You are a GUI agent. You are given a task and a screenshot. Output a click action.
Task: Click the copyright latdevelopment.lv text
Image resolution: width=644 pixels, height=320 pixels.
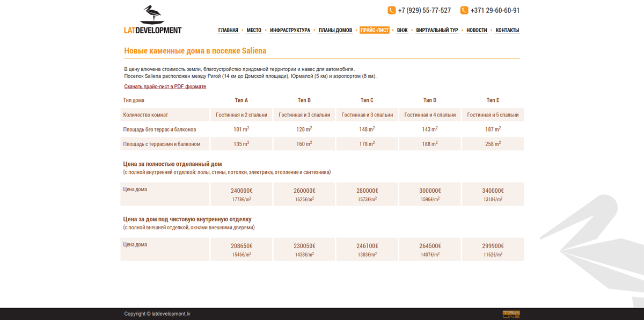(x=157, y=314)
